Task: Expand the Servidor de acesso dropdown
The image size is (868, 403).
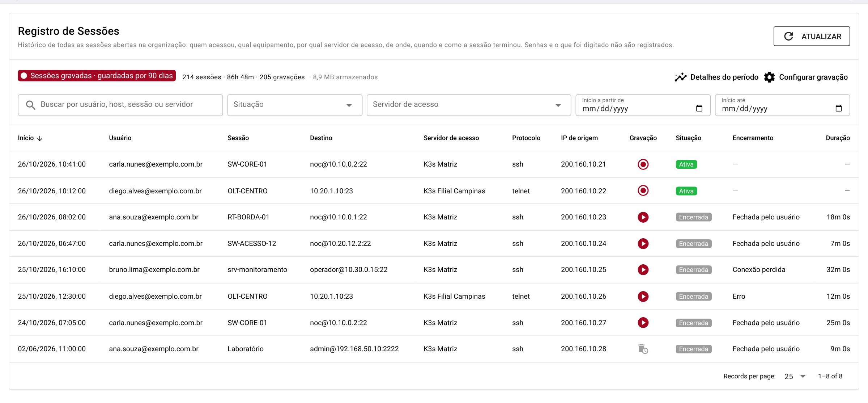Action: [469, 105]
